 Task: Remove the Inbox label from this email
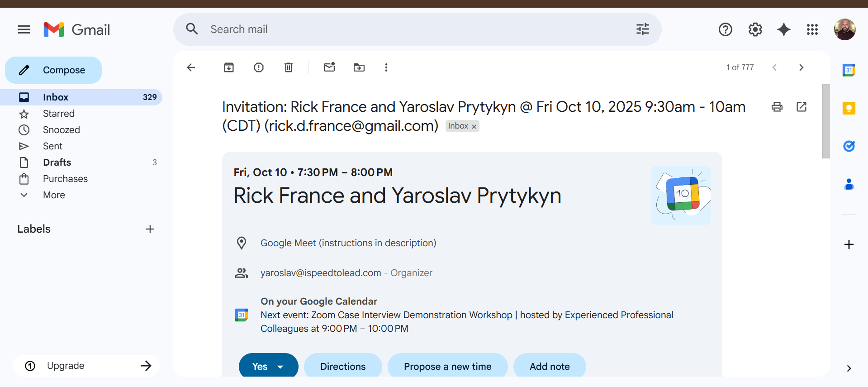[474, 127]
